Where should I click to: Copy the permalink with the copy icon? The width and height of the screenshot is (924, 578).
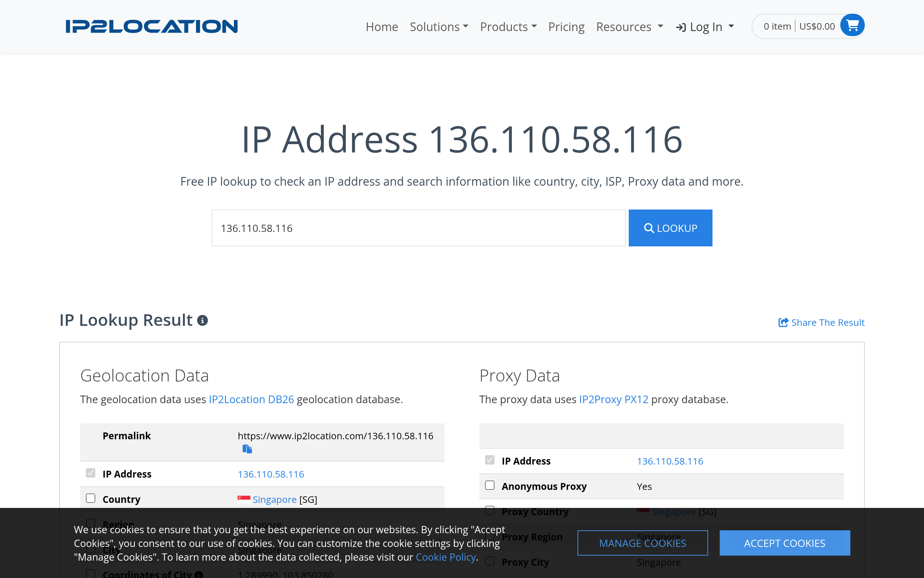coord(247,448)
